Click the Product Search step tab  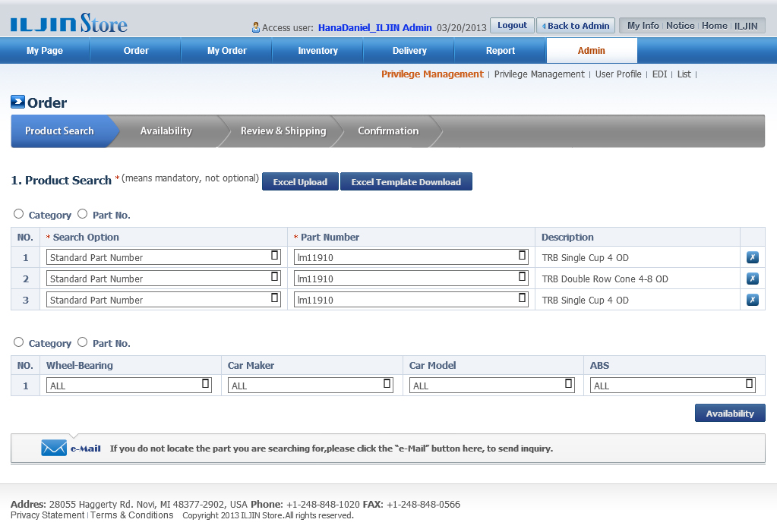59,131
